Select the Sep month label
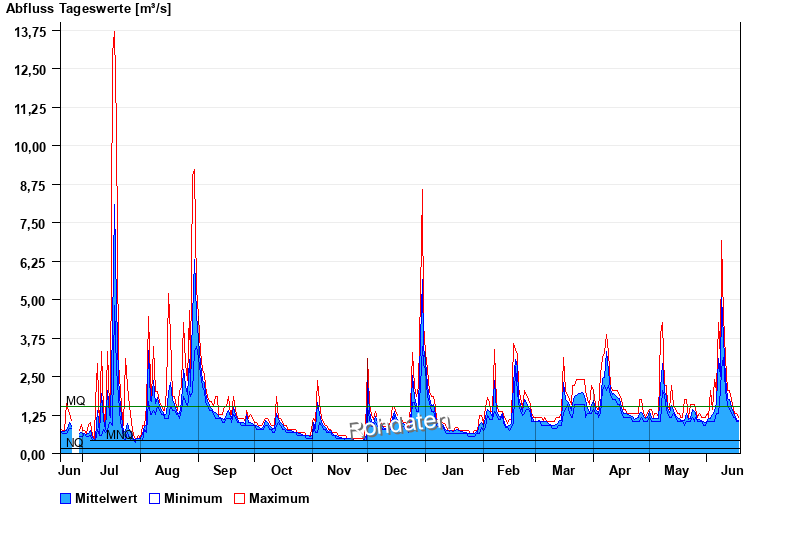The height and width of the screenshot is (550, 800). pos(225,470)
